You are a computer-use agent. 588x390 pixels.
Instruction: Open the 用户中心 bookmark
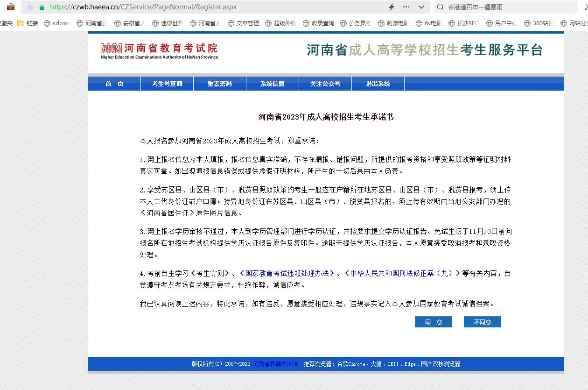502,23
